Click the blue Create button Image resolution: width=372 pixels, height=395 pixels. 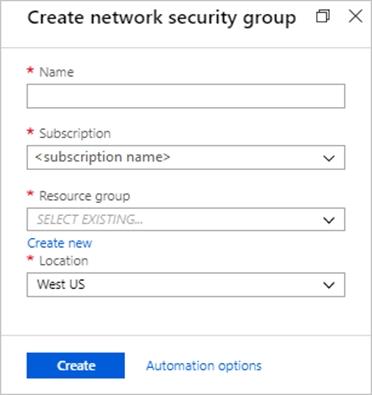pyautogui.click(x=76, y=365)
